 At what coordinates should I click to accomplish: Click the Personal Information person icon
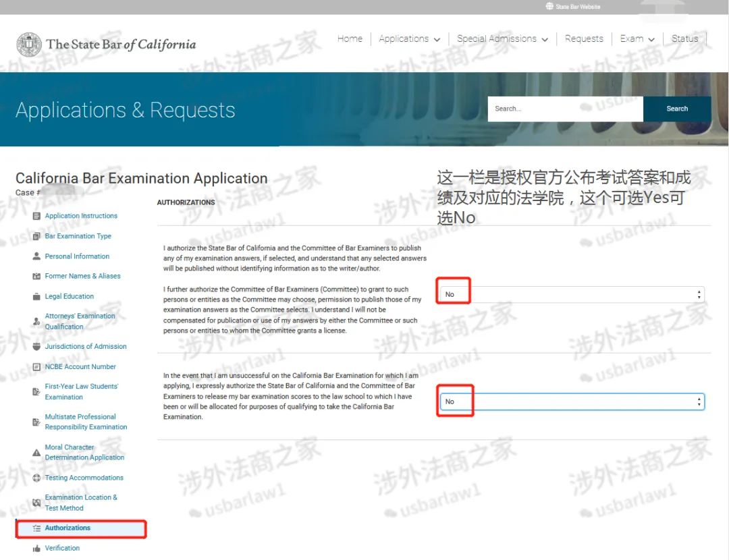tap(36, 256)
